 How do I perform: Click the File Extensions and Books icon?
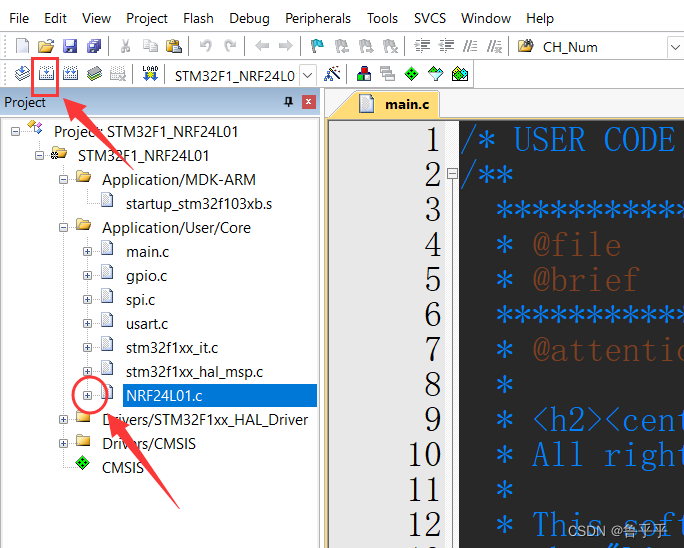tap(364, 74)
